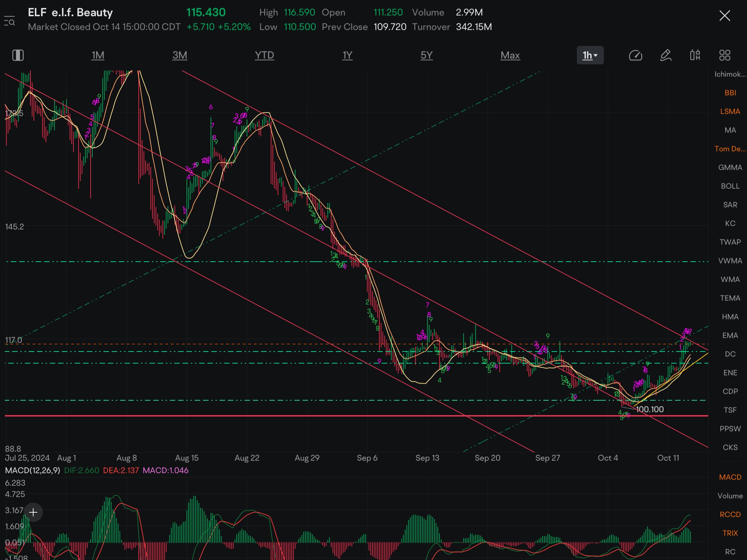Enable the GMMA indicator
This screenshot has height=560, width=747.
(730, 168)
